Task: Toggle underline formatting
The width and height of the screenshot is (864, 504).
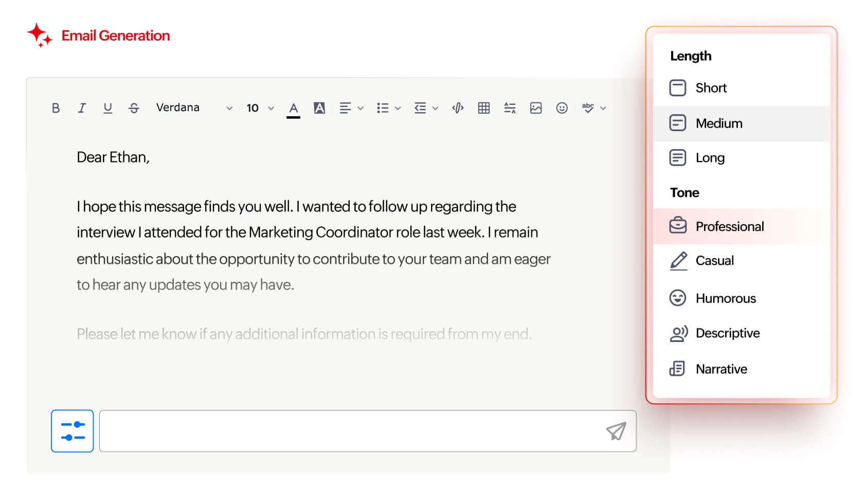Action: tap(108, 107)
